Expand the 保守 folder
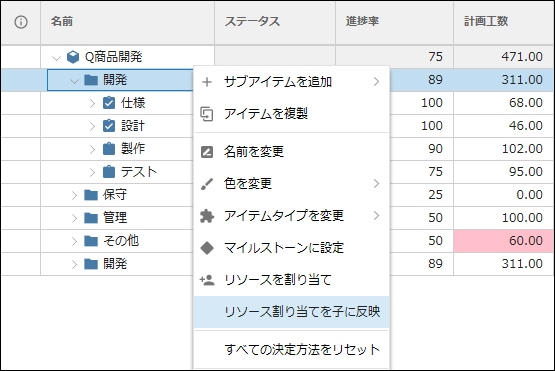555x371 pixels. coord(74,195)
